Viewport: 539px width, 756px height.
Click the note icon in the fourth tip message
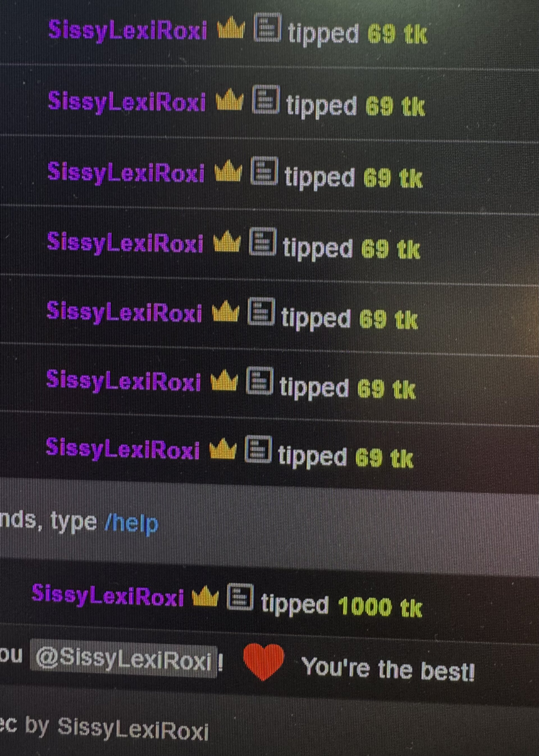pyautogui.click(x=262, y=242)
